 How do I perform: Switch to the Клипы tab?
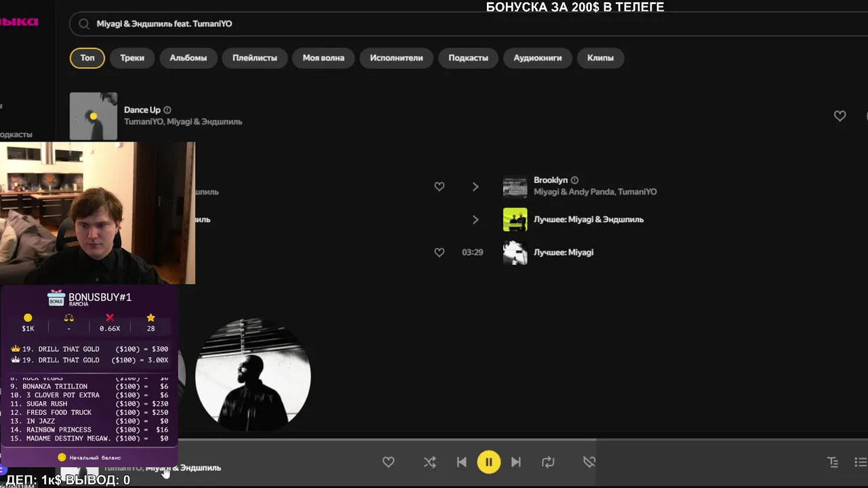(x=600, y=58)
